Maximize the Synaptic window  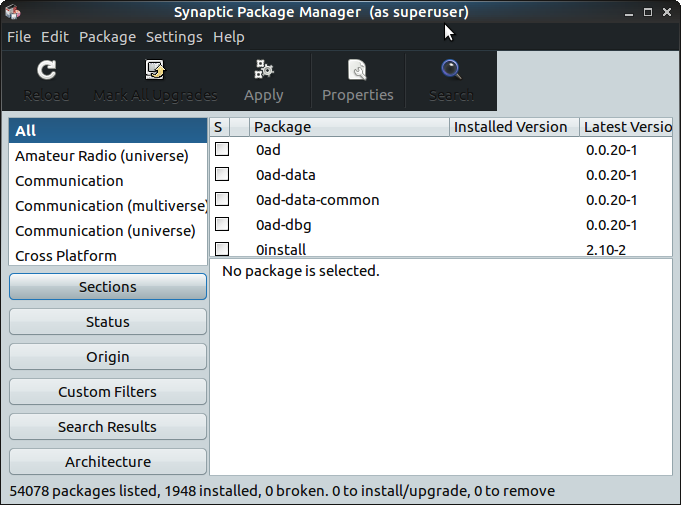click(x=648, y=12)
